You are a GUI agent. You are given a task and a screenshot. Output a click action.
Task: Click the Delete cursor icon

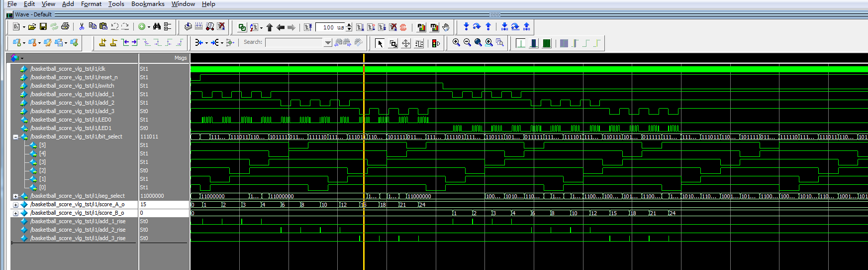(x=113, y=43)
